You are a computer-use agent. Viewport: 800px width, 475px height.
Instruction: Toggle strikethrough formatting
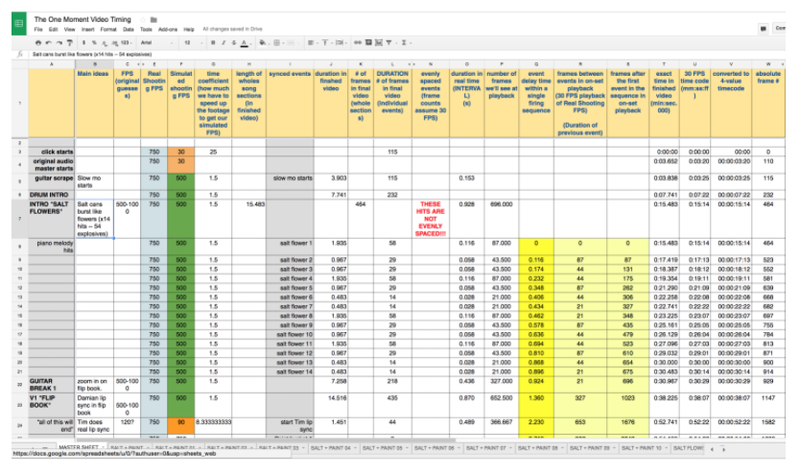pos(234,43)
